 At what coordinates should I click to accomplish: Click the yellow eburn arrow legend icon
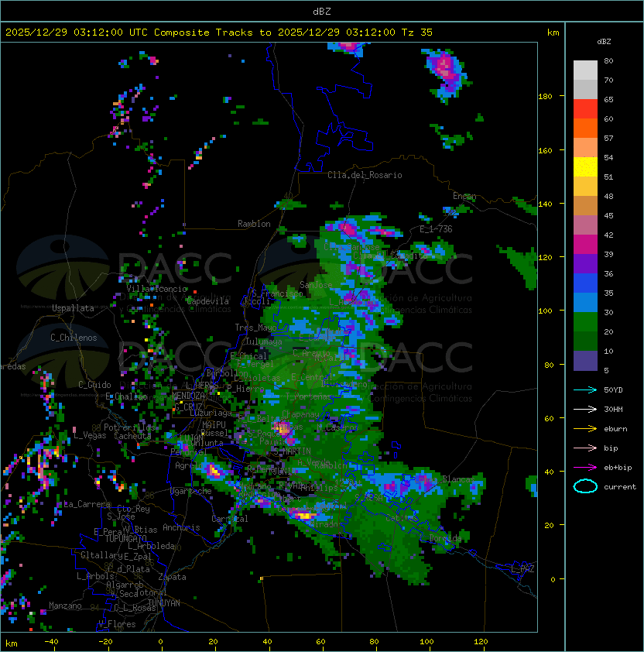pos(585,429)
